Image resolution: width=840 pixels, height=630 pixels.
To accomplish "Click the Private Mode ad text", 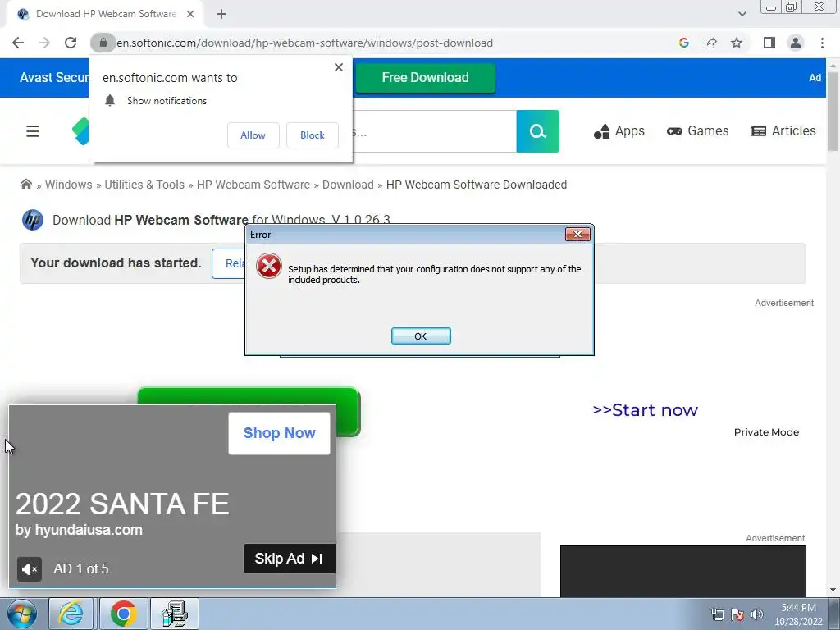I will (766, 432).
